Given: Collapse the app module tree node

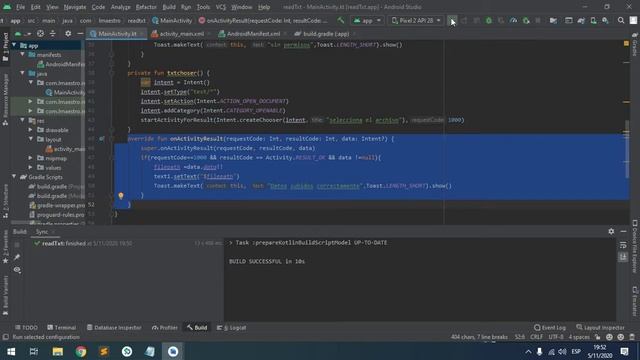Looking at the screenshot, I should pyautogui.click(x=15, y=45).
